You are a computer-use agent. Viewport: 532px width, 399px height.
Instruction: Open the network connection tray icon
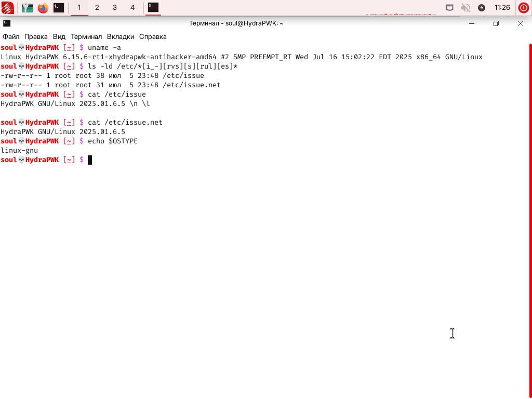449,7
